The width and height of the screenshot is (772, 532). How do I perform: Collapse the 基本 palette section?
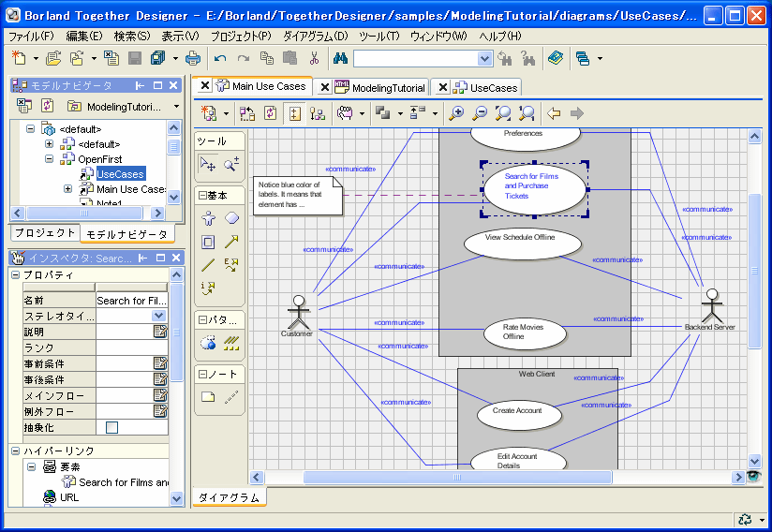tap(202, 196)
